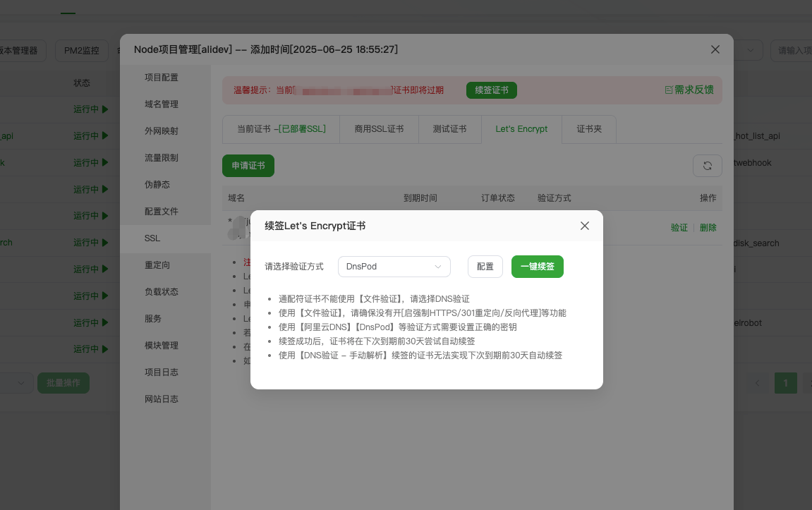
Task: Open the batch action dropdown beside 批量操作
Action: 16,383
